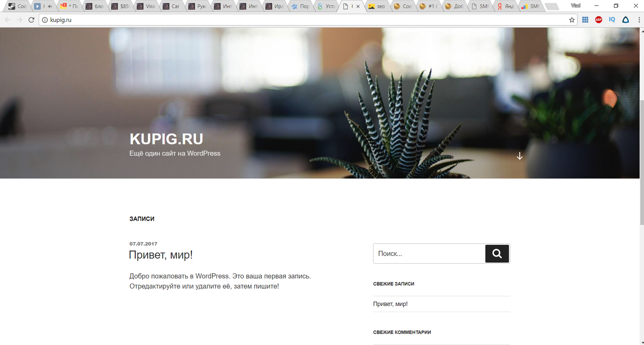
Task: Open the IQ extension icon
Action: pos(612,20)
